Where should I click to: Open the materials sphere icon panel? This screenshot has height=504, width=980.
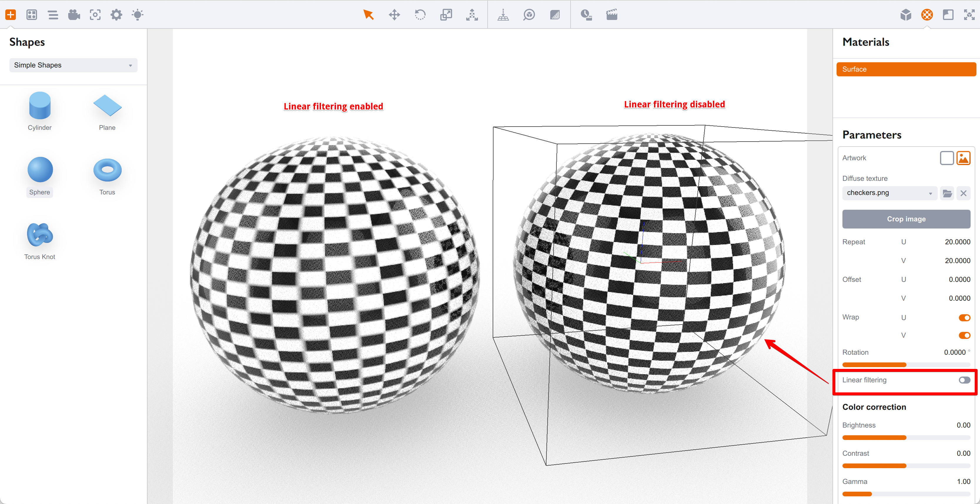coord(927,15)
